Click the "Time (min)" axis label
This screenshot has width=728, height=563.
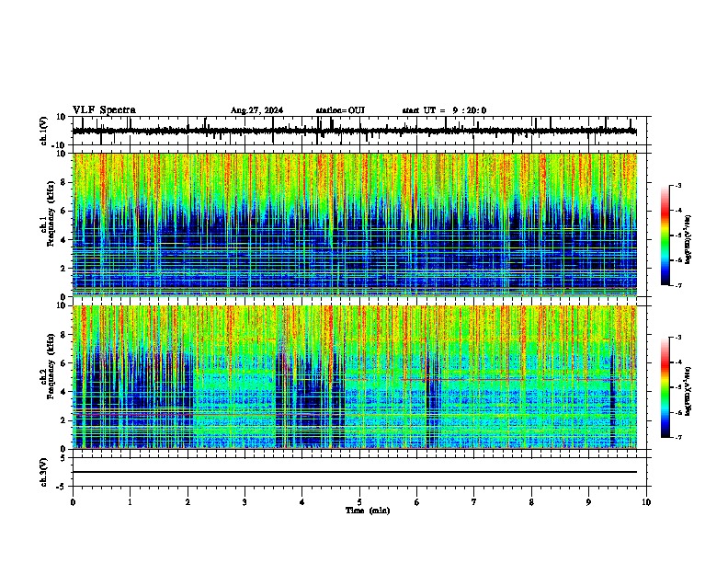(x=368, y=511)
